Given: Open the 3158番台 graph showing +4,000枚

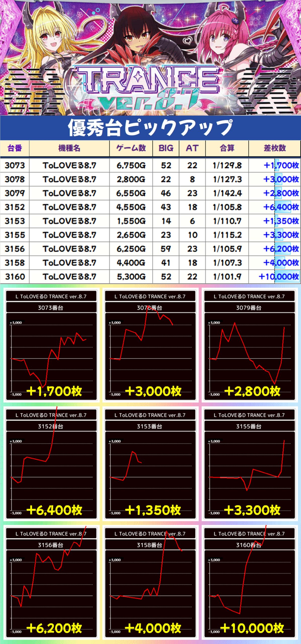Looking at the screenshot, I should (150, 589).
